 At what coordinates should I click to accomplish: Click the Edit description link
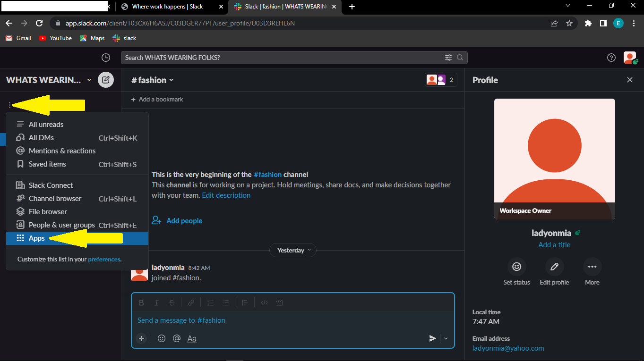point(226,195)
